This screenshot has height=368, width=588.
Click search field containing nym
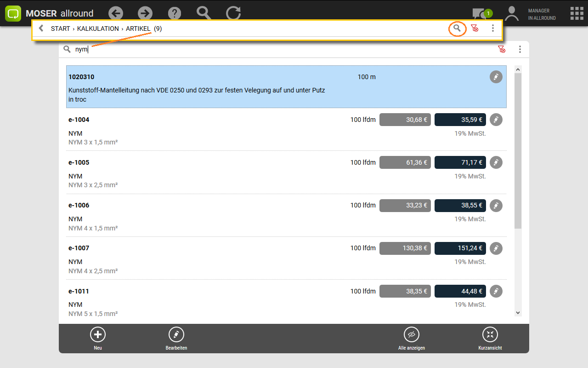click(276, 49)
